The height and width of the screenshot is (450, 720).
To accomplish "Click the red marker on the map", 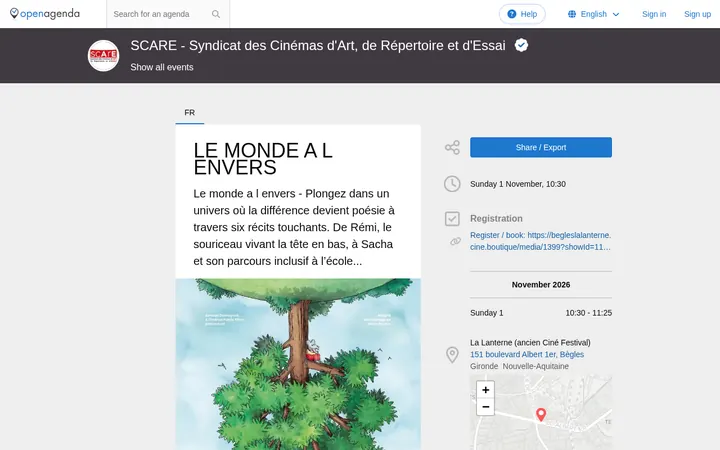I will point(541,415).
